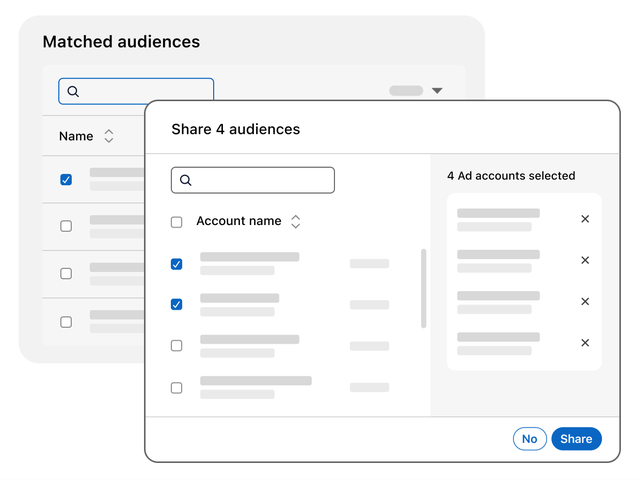This screenshot has width=640, height=480.
Task: Click the 'Matched audiences' heading
Action: click(121, 42)
